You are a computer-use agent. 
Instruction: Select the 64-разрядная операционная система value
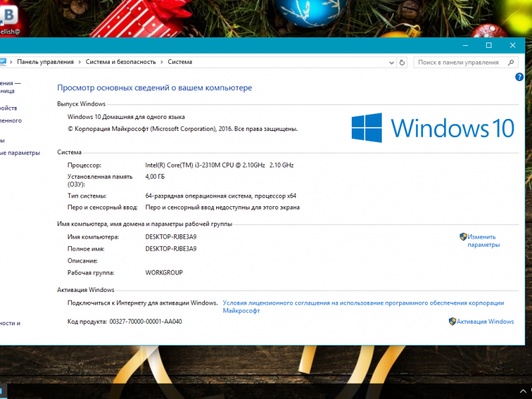(221, 196)
